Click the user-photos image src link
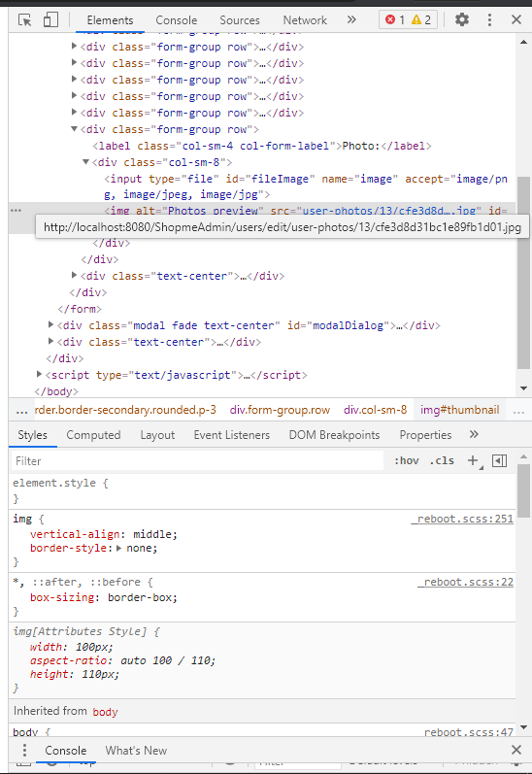The width and height of the screenshot is (532, 774). coord(389,211)
